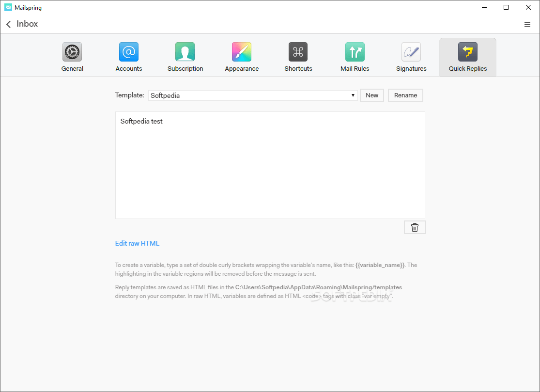Open Accounts preferences icon
This screenshot has height=392, width=540.
point(128,52)
